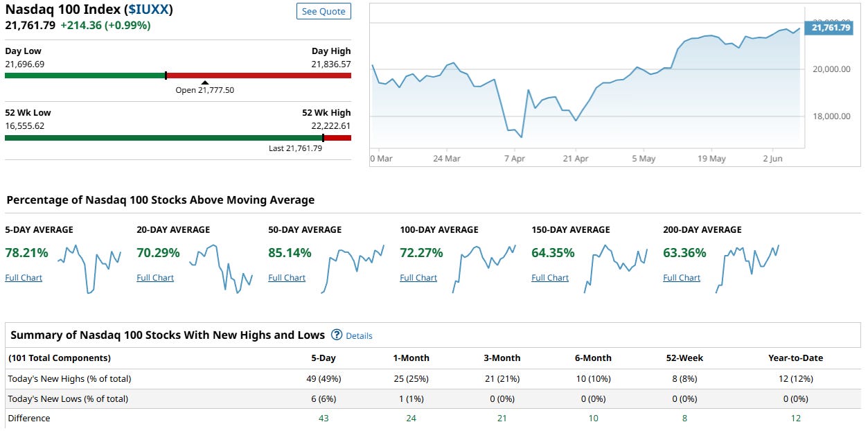Open Full Chart under 5-Day Average
The width and height of the screenshot is (868, 431).
tap(24, 278)
